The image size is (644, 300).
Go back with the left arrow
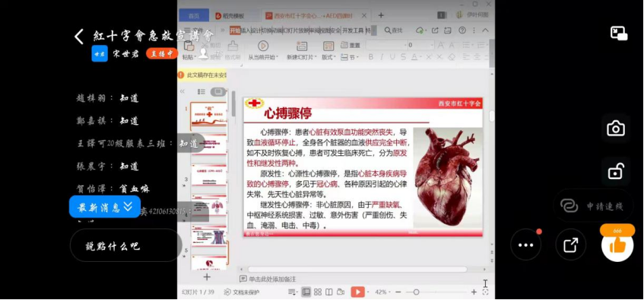tap(79, 37)
